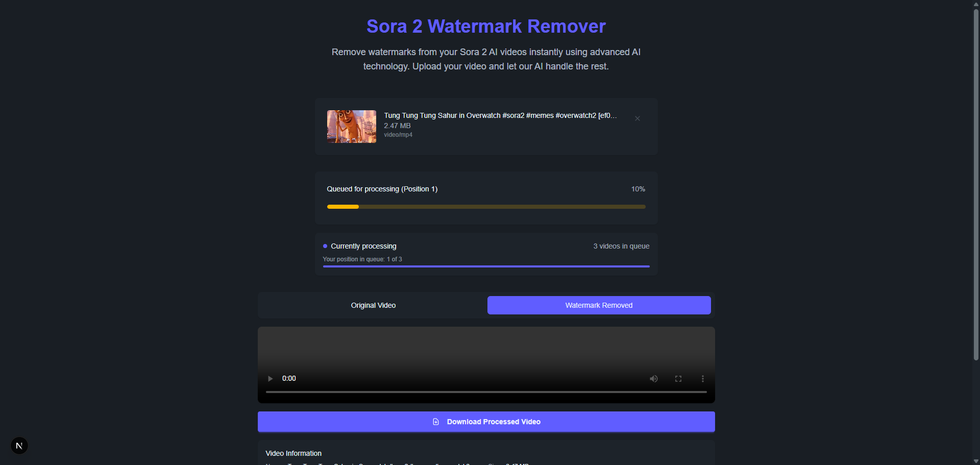The height and width of the screenshot is (465, 980).
Task: Click the Download Processed Video button text
Action: (494, 422)
